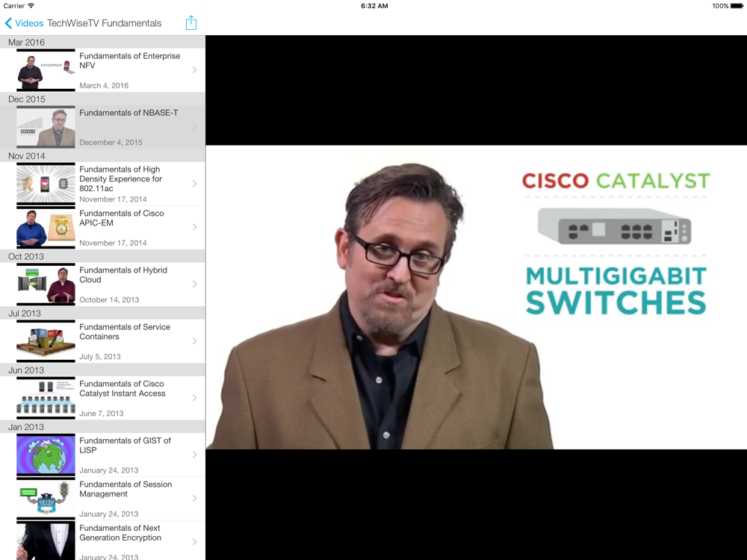Open 'Fundamentals of Cisco APIC-EM' title
The image size is (747, 560).
click(x=122, y=218)
